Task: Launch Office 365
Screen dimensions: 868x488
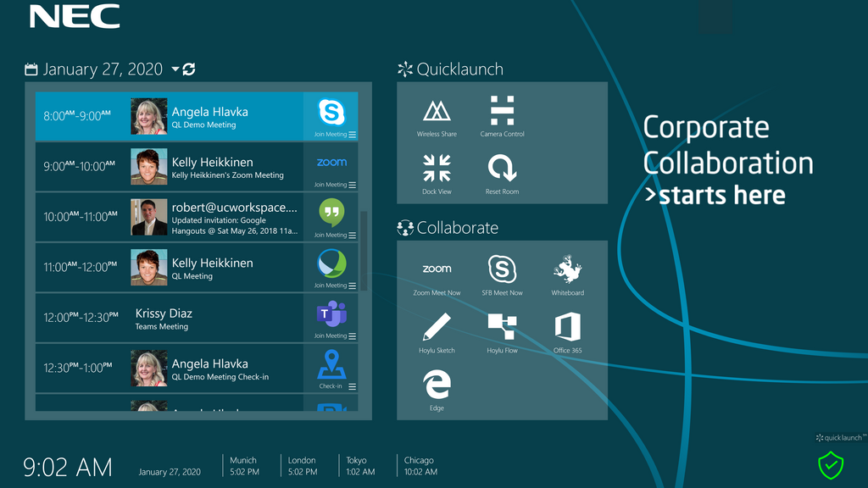Action: point(567,333)
